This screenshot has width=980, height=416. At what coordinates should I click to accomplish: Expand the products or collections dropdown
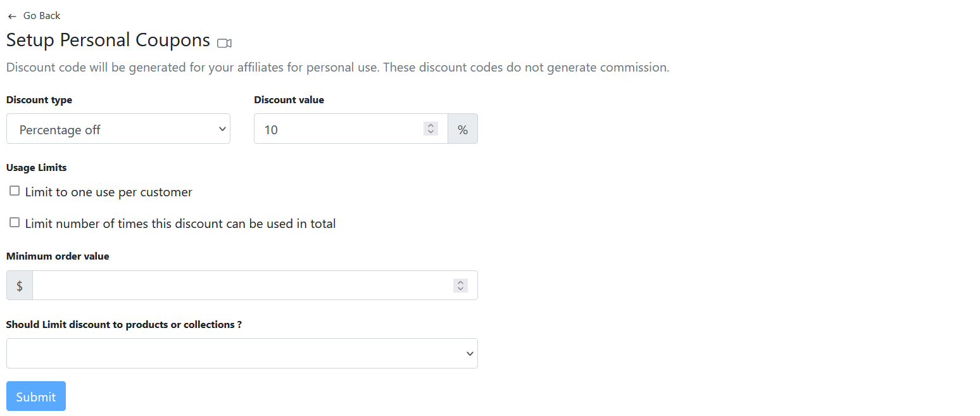coord(242,353)
